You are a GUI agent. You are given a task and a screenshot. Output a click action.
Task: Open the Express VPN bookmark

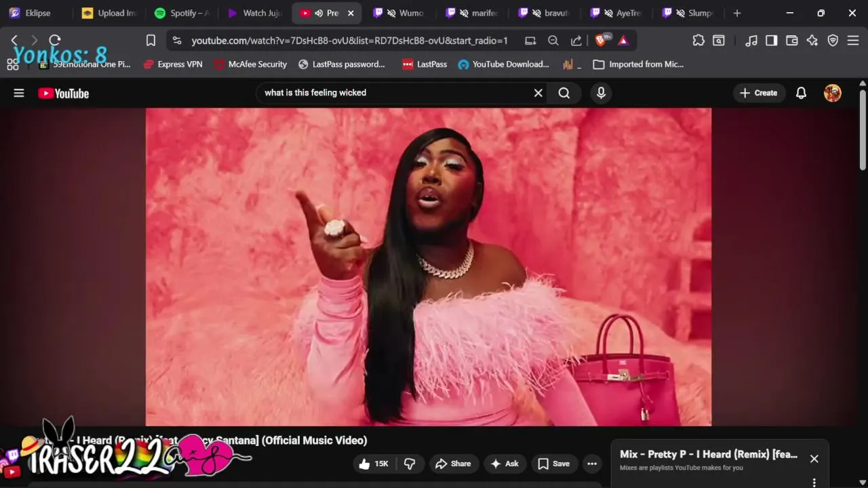coord(173,64)
